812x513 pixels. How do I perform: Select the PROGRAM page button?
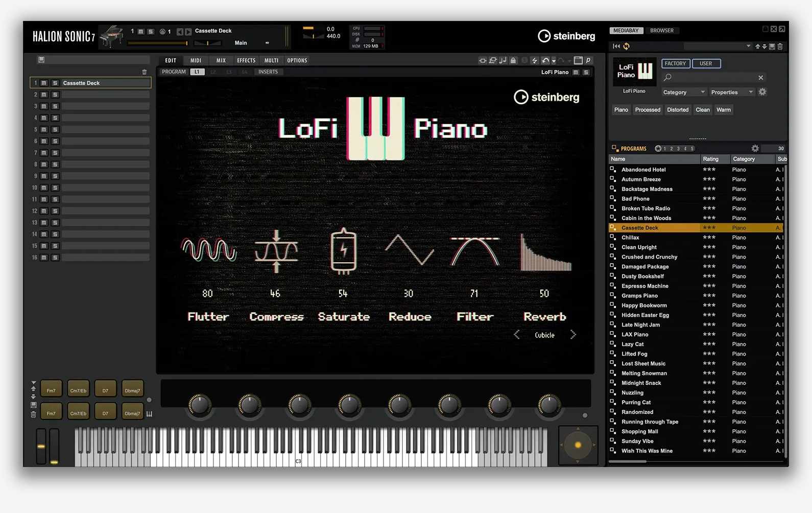pos(174,72)
